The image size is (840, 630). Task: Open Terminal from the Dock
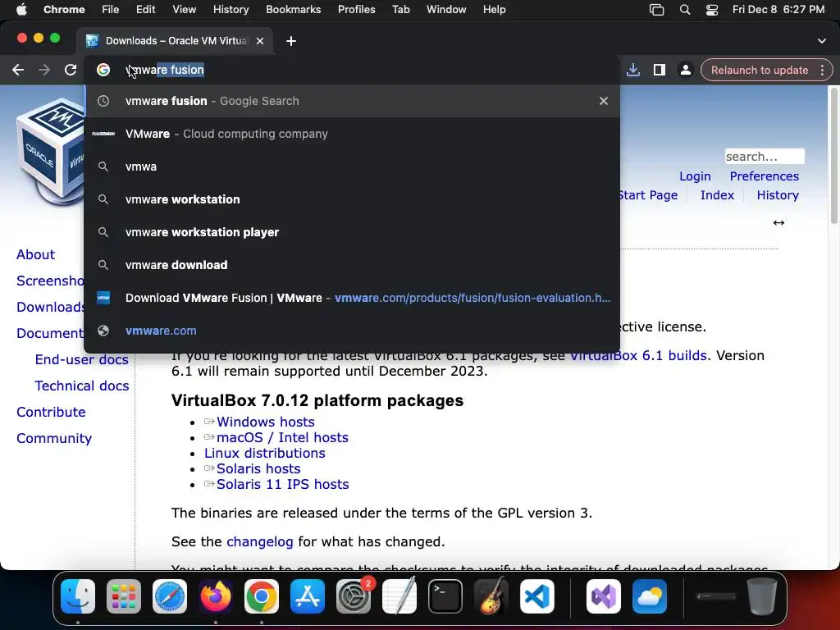pos(445,596)
